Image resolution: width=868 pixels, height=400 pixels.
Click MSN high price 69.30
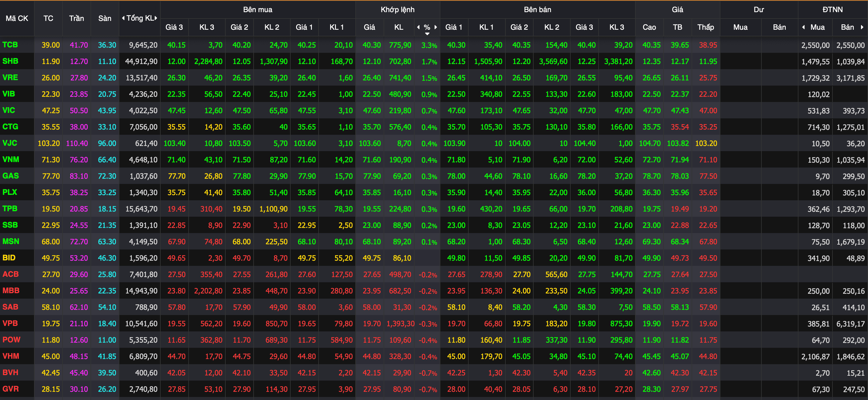click(652, 242)
